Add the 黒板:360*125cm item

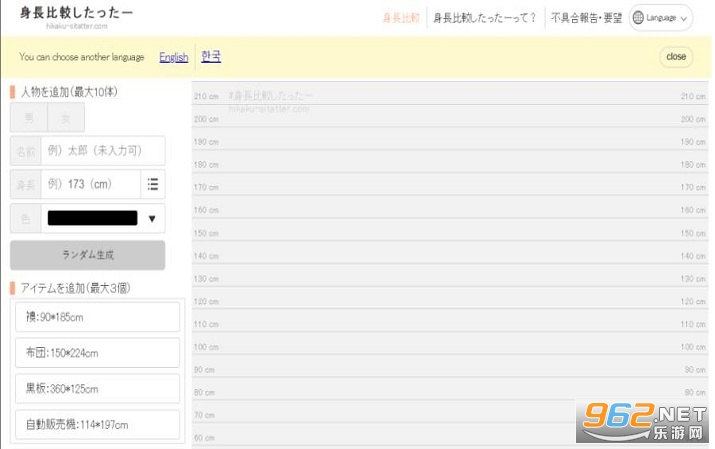coord(97,389)
